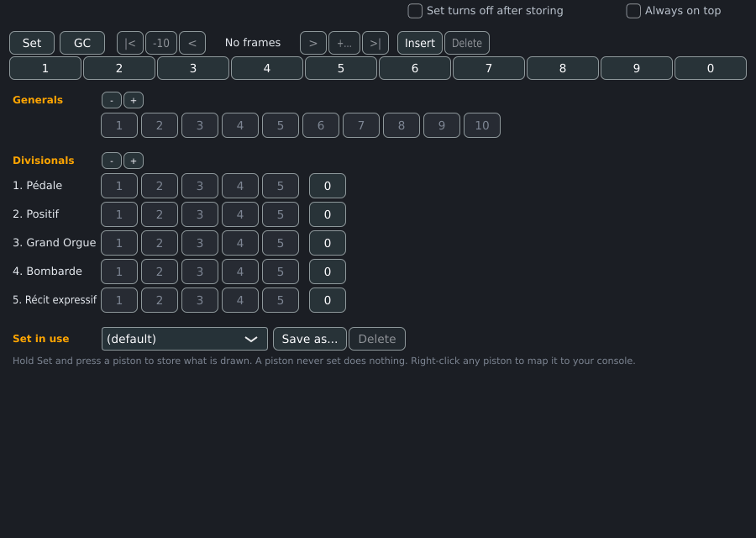756x538 pixels.
Task: Decrease divisional pistons with minus button
Action: pyautogui.click(x=112, y=161)
